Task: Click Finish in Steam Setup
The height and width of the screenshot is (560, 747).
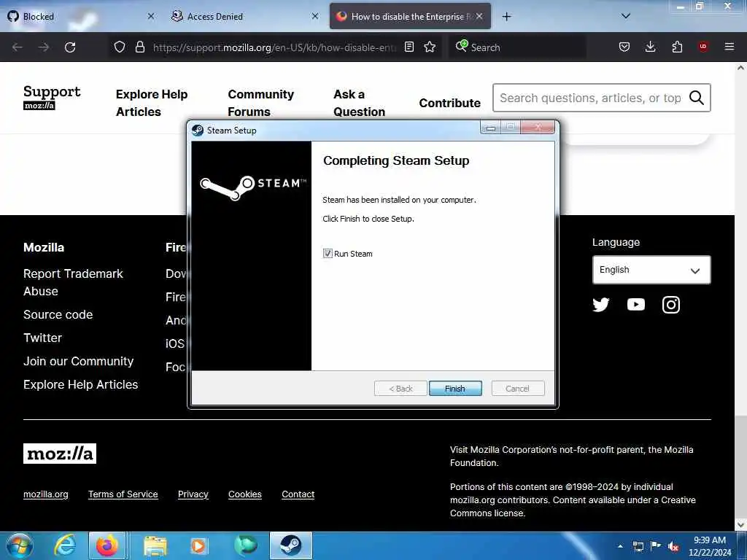Action: 455,389
